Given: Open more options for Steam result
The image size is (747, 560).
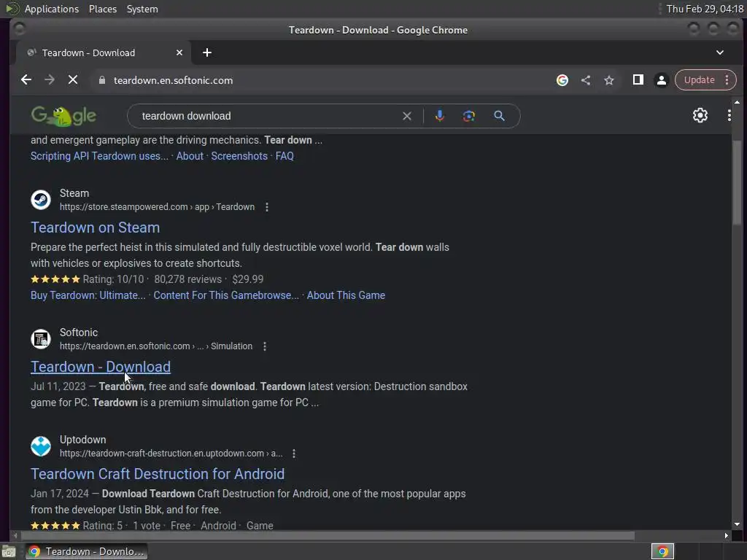Looking at the screenshot, I should (x=267, y=207).
